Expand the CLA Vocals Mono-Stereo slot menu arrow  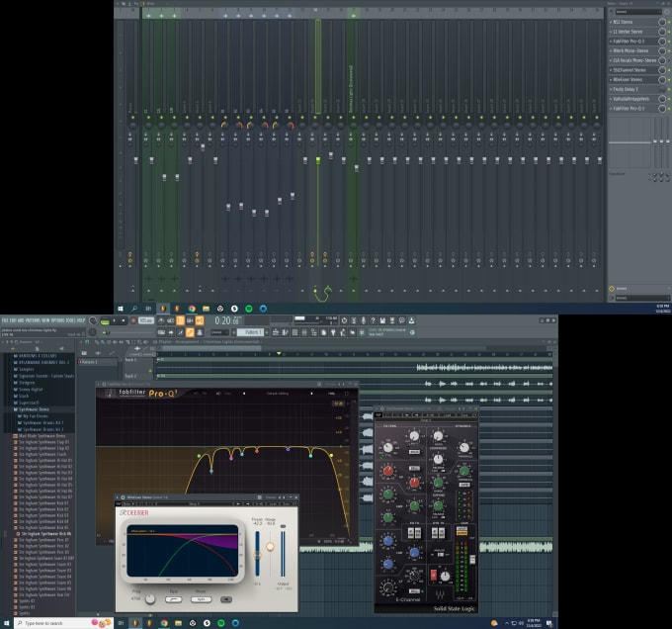tap(611, 60)
